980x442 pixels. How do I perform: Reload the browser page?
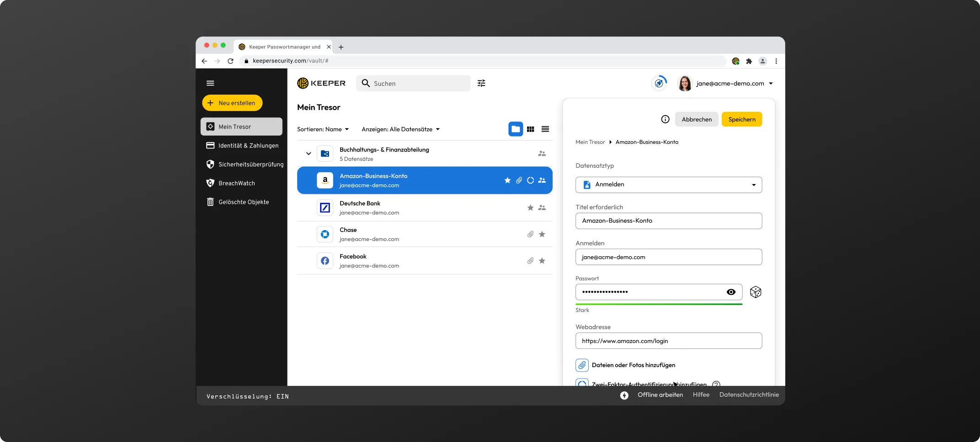(230, 61)
